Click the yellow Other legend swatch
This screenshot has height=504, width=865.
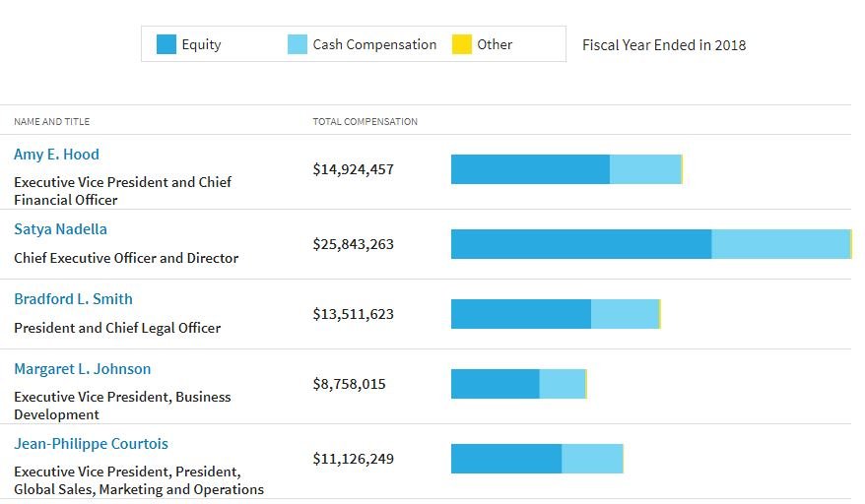click(x=461, y=44)
